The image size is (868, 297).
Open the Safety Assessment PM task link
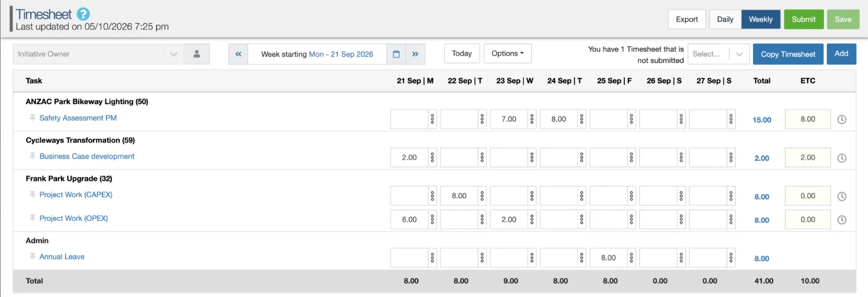(x=78, y=118)
